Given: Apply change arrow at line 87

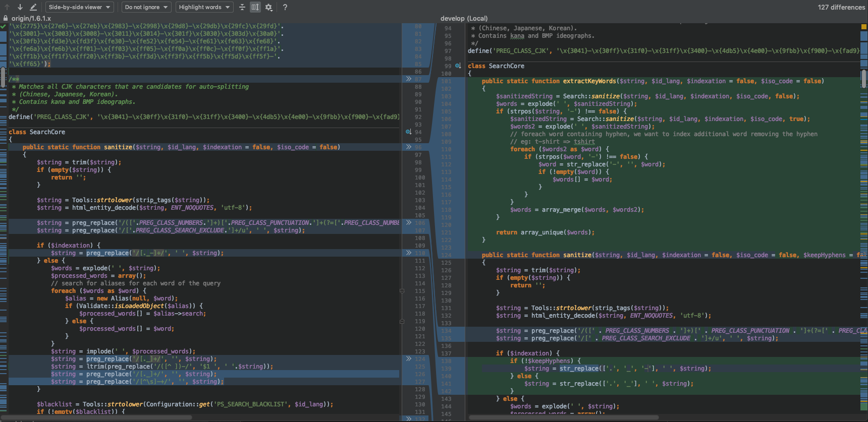Looking at the screenshot, I should coord(409,79).
